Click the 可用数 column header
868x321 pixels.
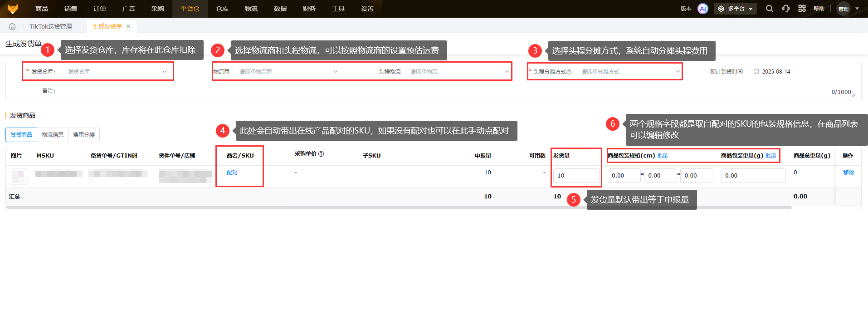pyautogui.click(x=537, y=156)
